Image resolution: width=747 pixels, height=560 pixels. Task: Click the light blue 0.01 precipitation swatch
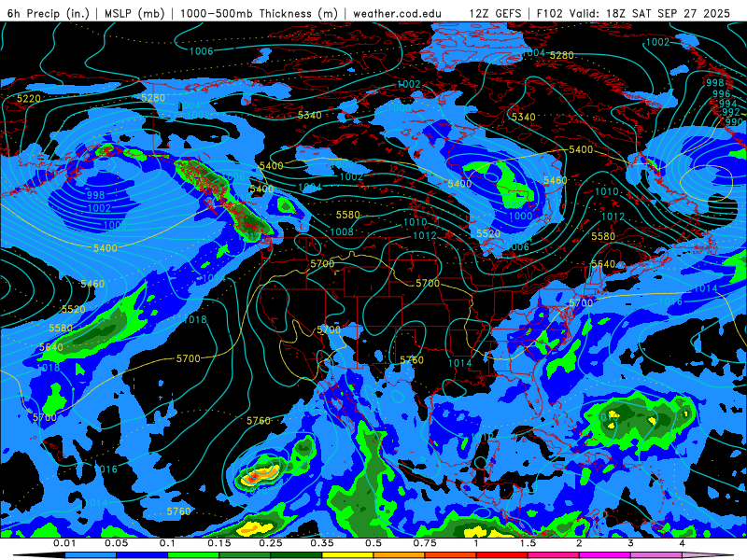91,555
